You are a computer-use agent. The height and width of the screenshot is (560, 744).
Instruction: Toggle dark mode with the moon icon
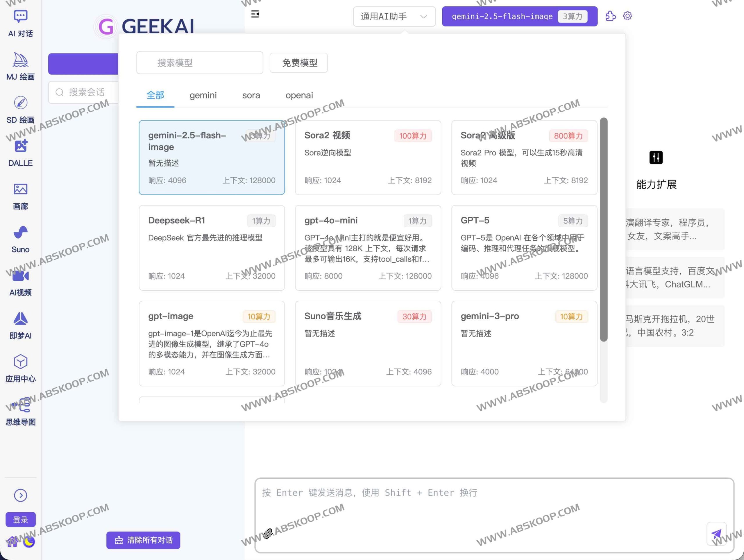[29, 542]
